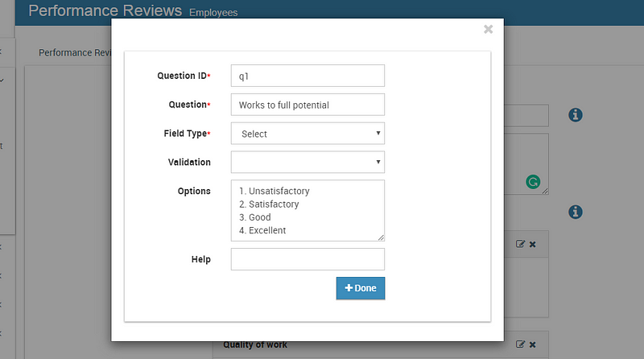This screenshot has width=644, height=359.
Task: Click the Help input field
Action: coord(308,259)
